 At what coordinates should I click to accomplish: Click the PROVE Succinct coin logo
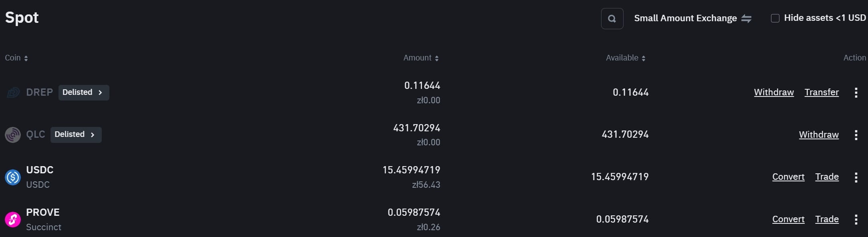(x=13, y=219)
